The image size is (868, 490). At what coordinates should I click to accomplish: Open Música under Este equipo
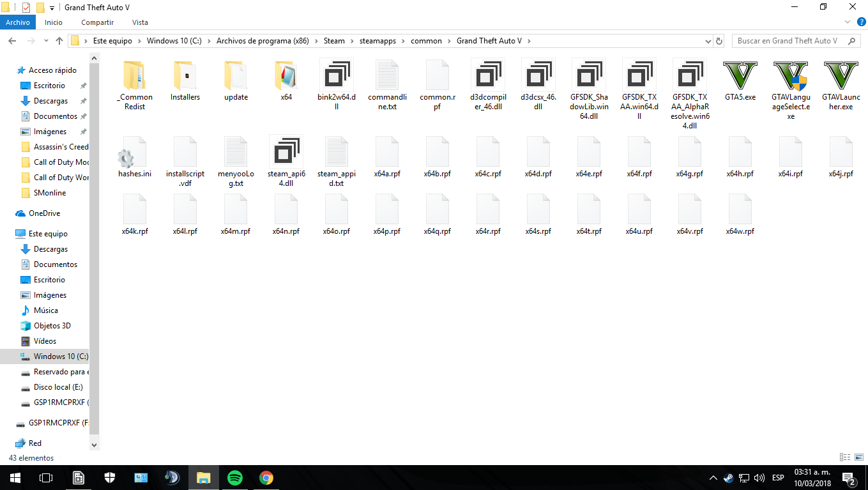point(46,310)
